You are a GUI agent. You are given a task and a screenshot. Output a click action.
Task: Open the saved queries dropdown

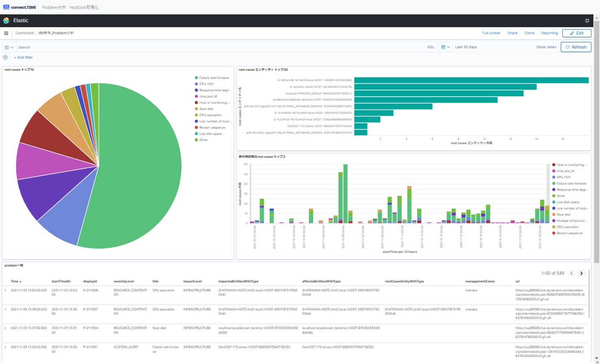pyautogui.click(x=9, y=47)
